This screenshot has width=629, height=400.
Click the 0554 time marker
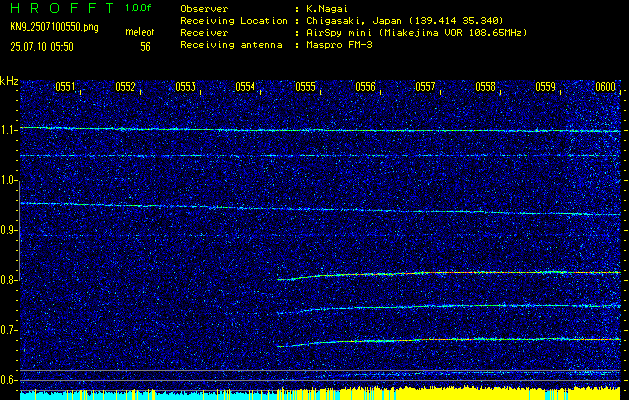245,87
